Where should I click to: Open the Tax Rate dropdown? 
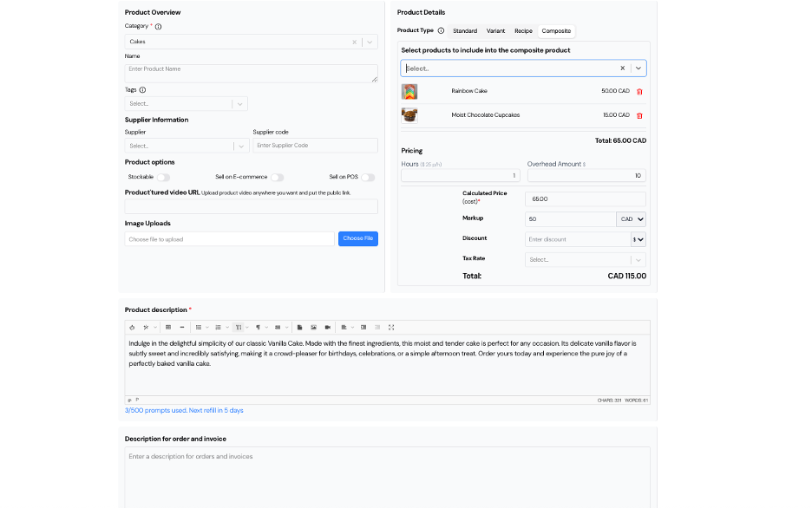click(586, 259)
